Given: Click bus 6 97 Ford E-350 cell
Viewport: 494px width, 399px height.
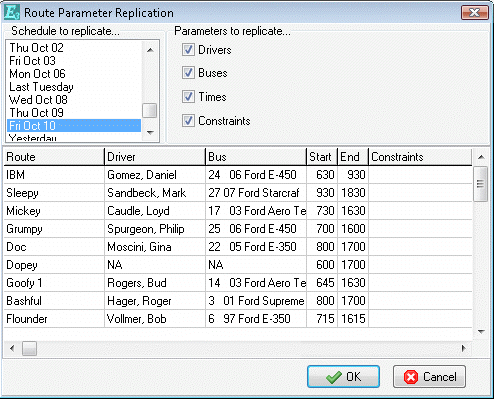Looking at the screenshot, I should tap(256, 319).
